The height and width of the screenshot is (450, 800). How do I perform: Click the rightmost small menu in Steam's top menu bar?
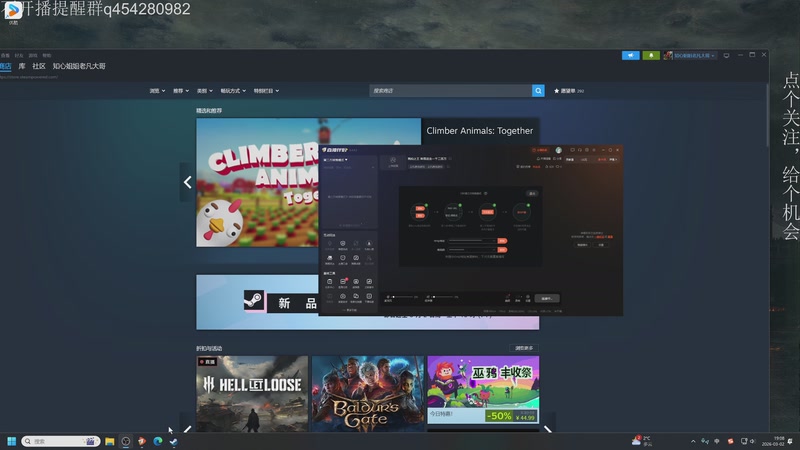tap(47, 55)
